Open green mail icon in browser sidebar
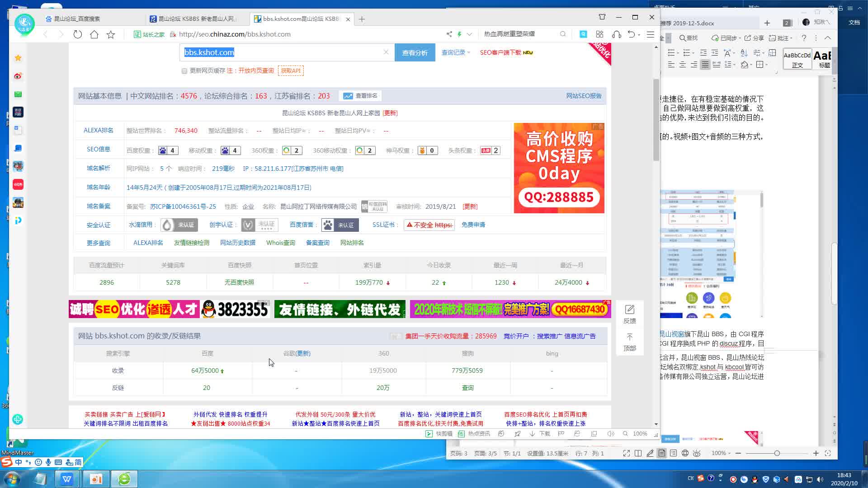Image resolution: width=868 pixels, height=488 pixels. [18, 94]
